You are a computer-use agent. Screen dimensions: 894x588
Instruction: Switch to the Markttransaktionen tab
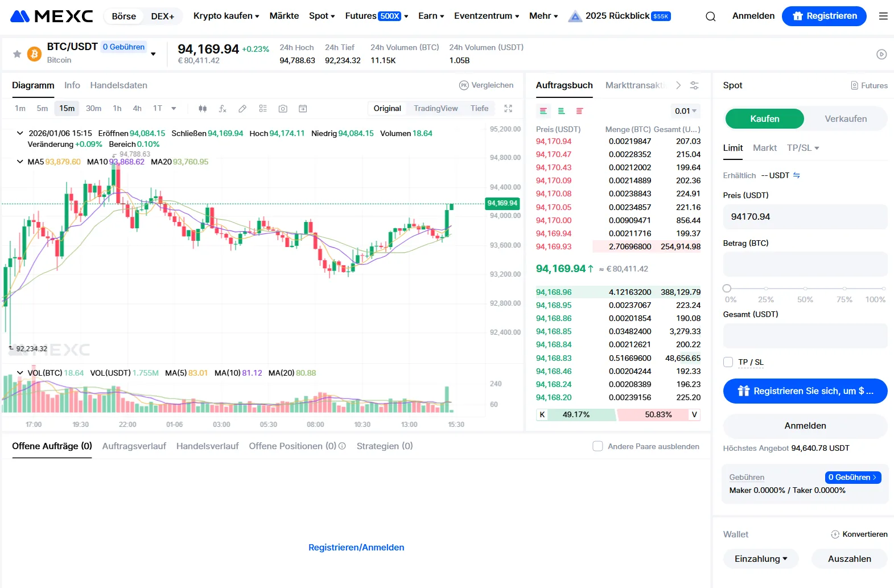tap(636, 85)
